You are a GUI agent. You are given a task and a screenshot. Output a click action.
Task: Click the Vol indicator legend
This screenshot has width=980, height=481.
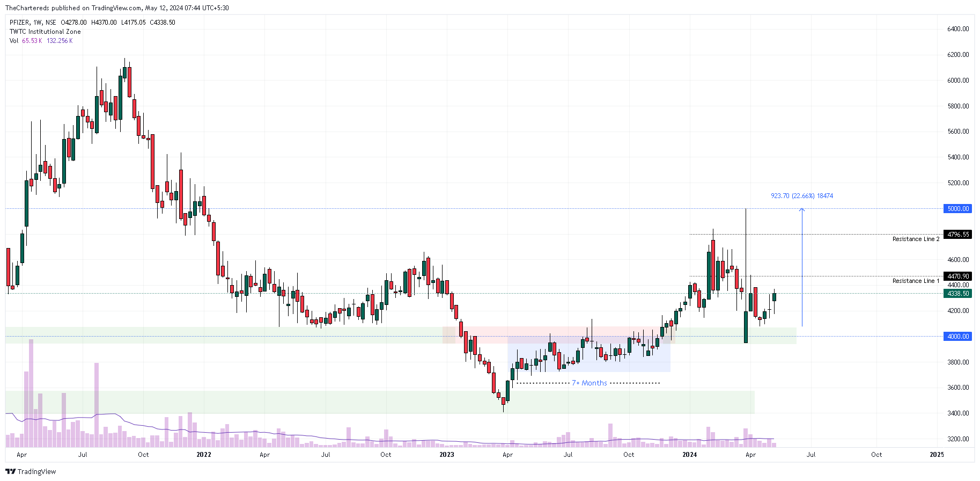(x=14, y=41)
